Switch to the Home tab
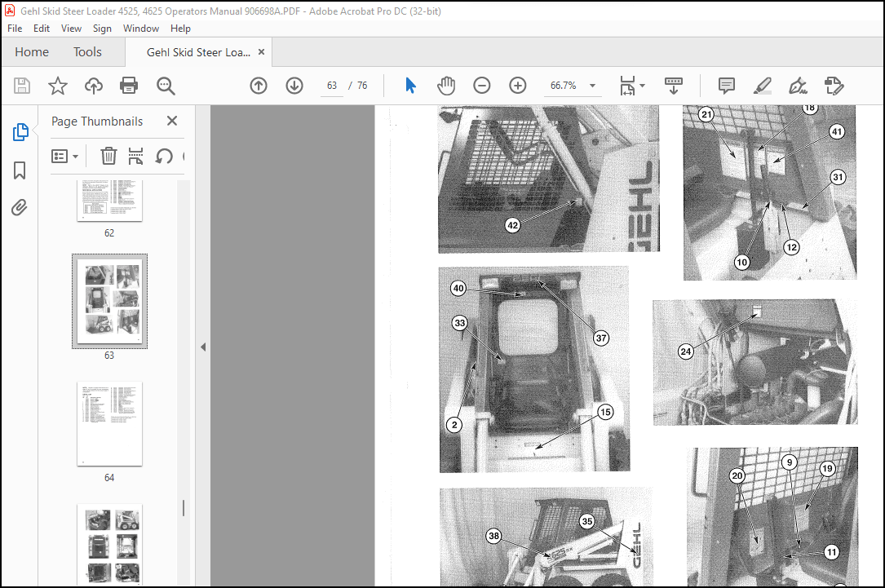 tap(31, 51)
